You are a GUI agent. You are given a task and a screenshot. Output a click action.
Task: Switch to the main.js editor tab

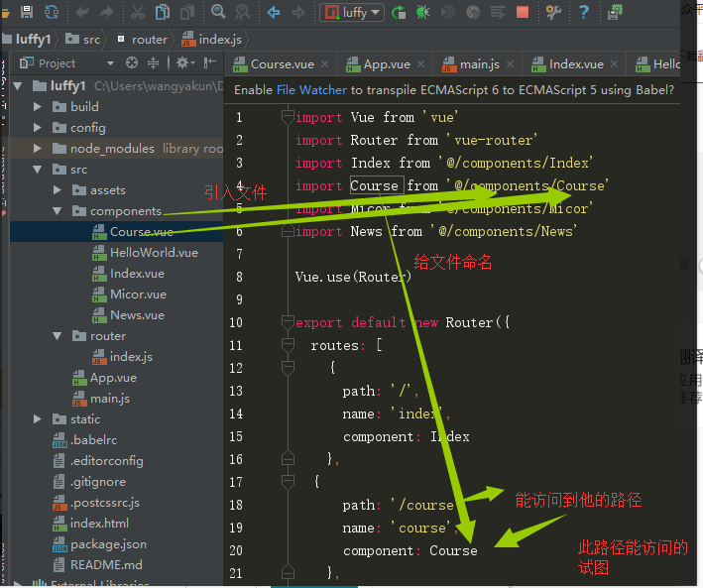pyautogui.click(x=478, y=63)
